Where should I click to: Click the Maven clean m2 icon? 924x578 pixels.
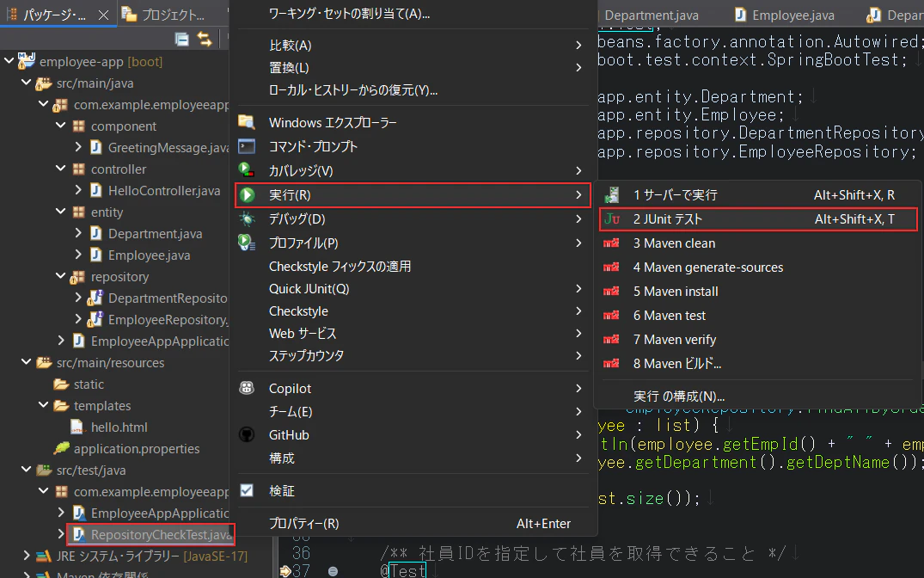point(611,243)
